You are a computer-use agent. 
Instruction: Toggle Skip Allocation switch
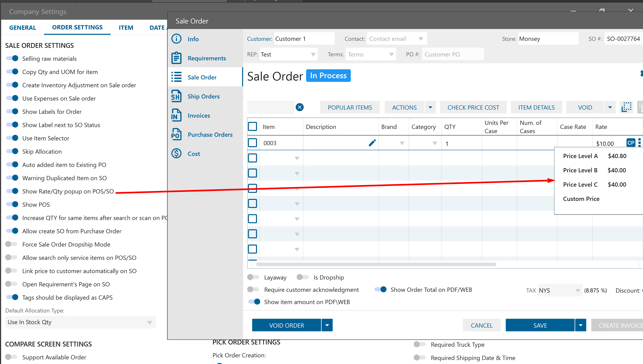(12, 151)
